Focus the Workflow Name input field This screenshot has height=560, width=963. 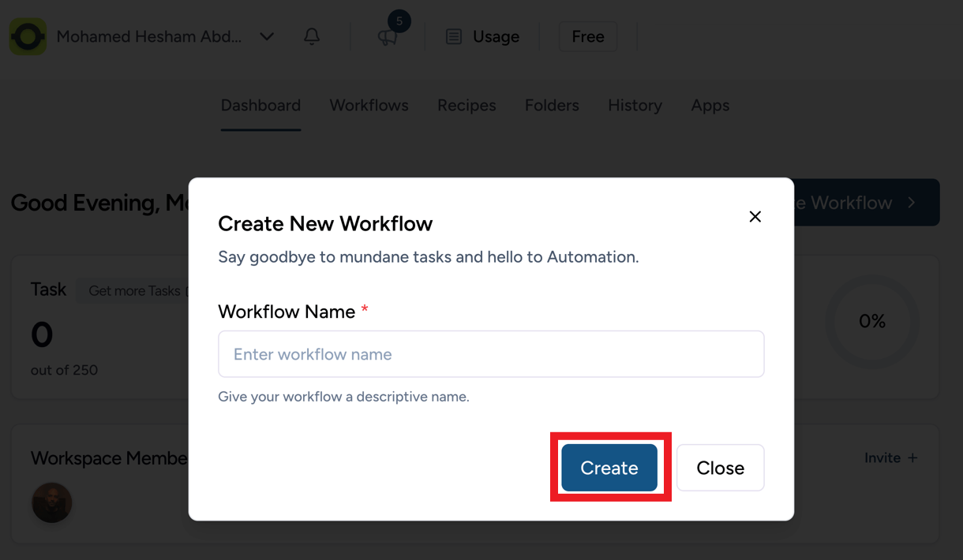pyautogui.click(x=491, y=354)
